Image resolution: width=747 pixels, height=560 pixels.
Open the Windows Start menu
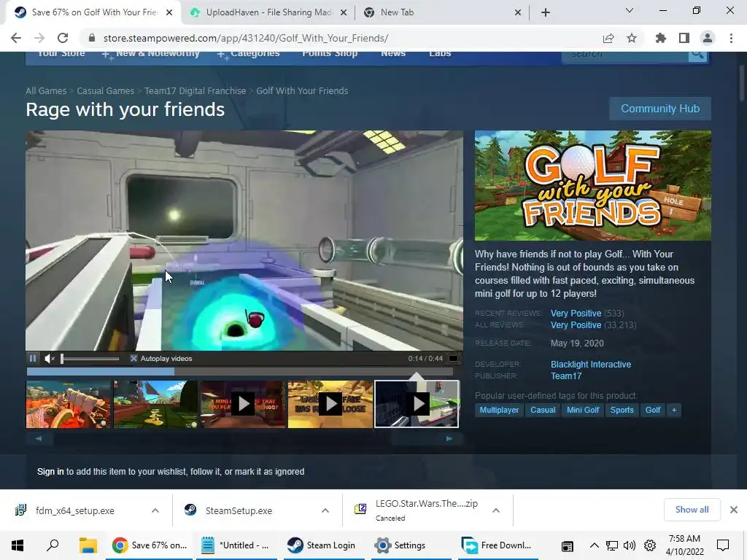click(x=18, y=545)
